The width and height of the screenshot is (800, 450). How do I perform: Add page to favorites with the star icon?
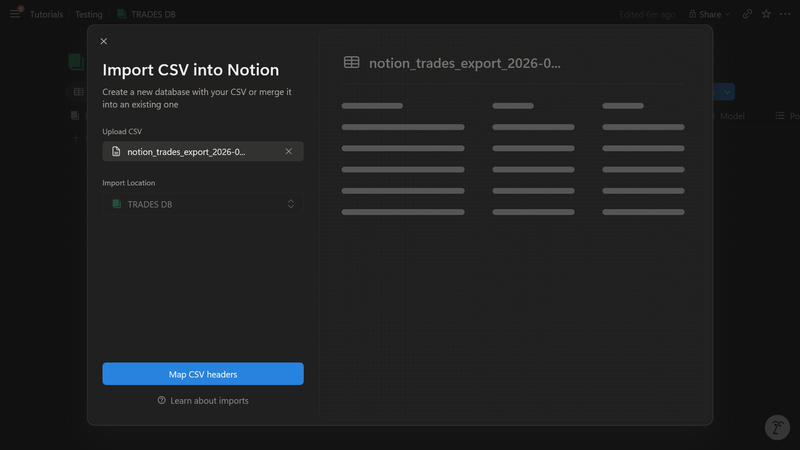point(766,14)
